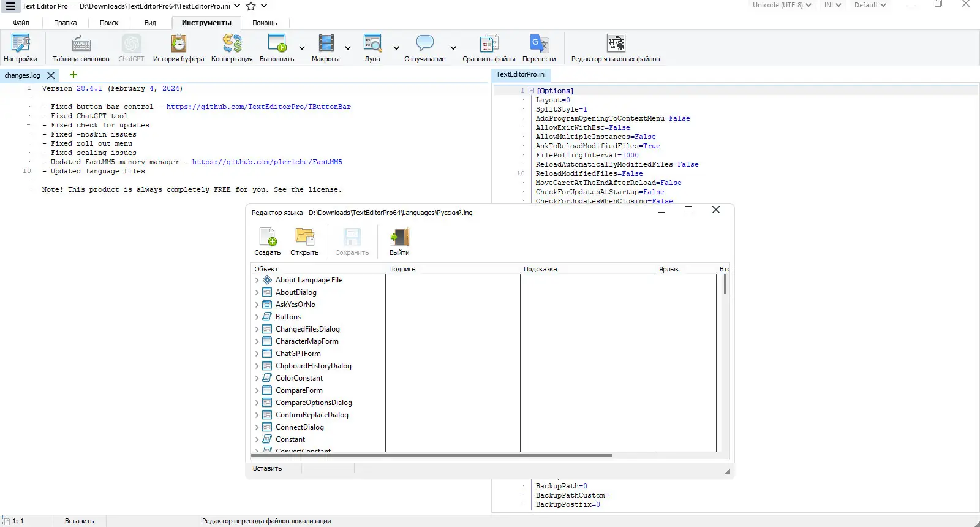The image size is (980, 527).
Task: Open the FastMM5 GitHub link
Action: click(267, 162)
